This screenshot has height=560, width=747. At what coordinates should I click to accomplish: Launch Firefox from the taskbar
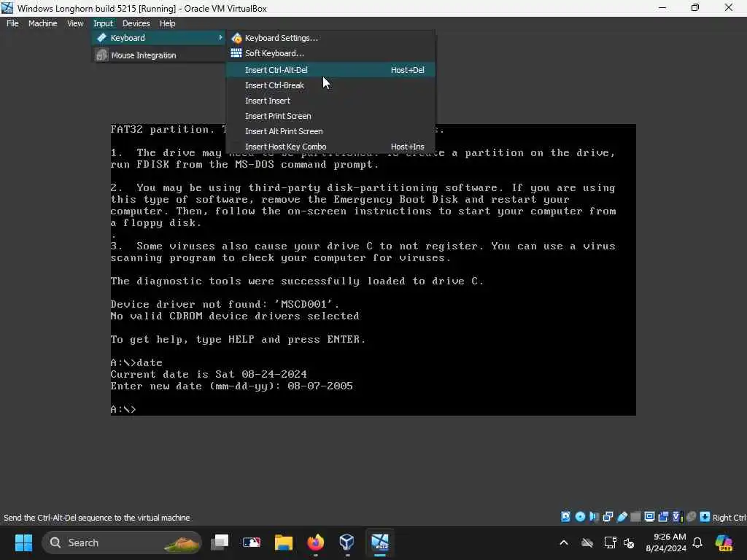pyautogui.click(x=315, y=542)
